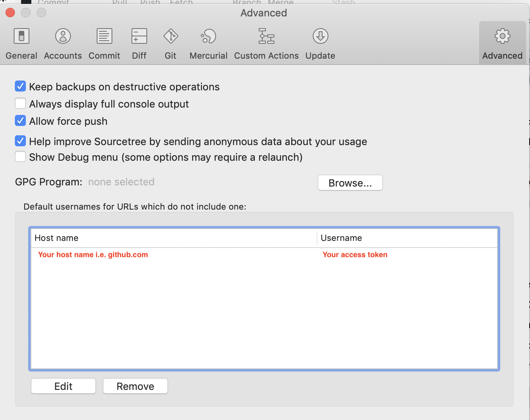Select the Diff preferences icon
This screenshot has height=420, width=530.
[139, 43]
